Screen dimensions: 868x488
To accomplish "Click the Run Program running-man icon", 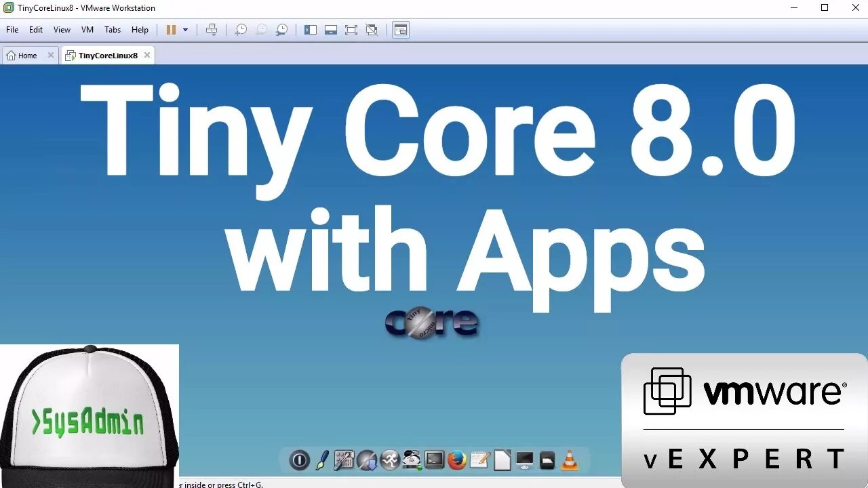I will click(390, 460).
